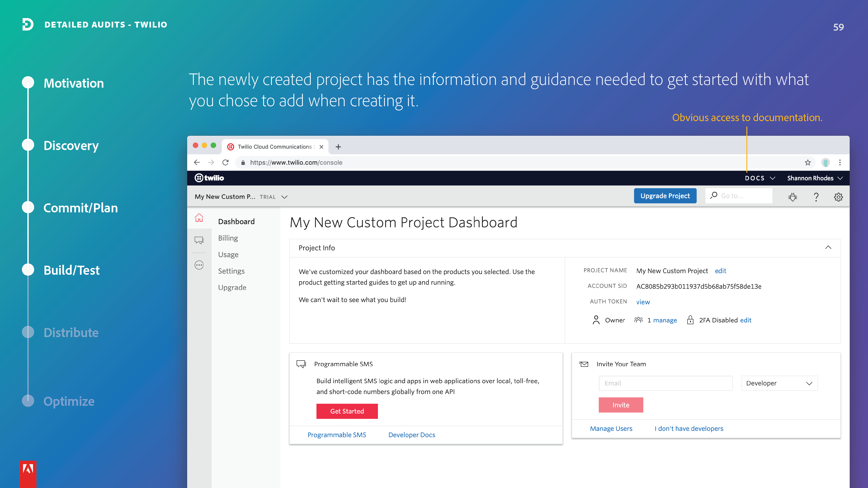868x488 pixels.
Task: Open the home dashboard sidebar icon
Action: tap(199, 218)
